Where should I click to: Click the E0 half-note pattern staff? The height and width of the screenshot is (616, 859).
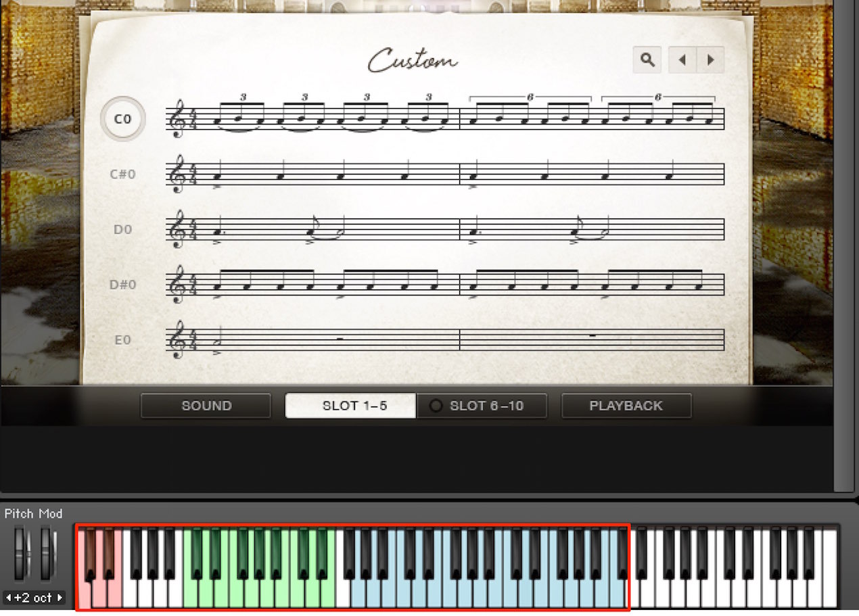(x=445, y=340)
